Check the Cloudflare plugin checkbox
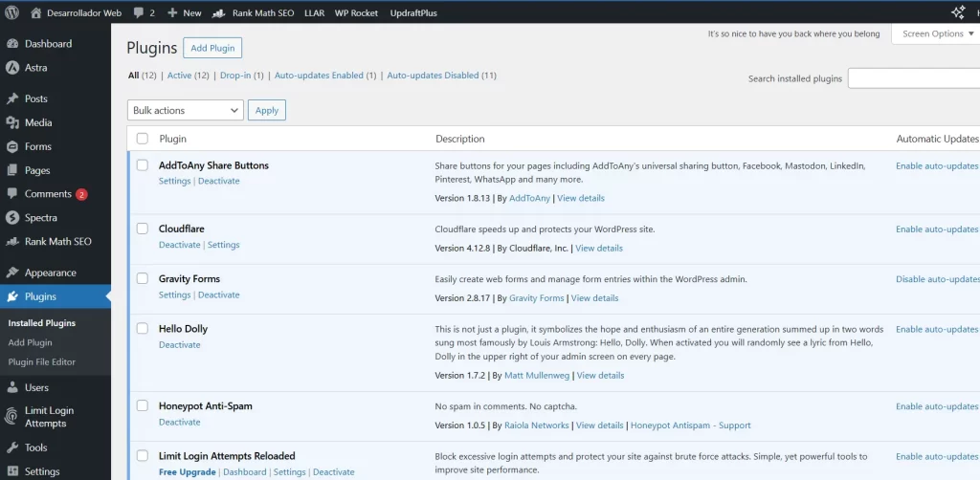The image size is (980, 480). point(143,229)
